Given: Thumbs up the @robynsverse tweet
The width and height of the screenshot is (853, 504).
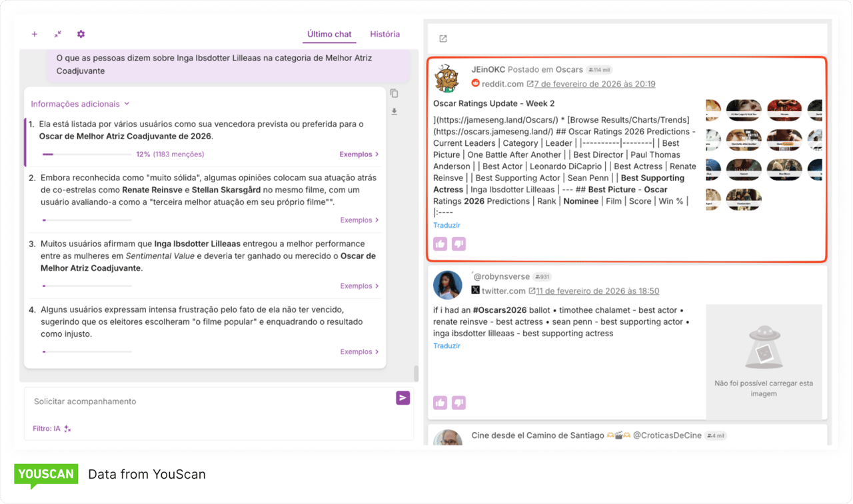Looking at the screenshot, I should [x=440, y=402].
